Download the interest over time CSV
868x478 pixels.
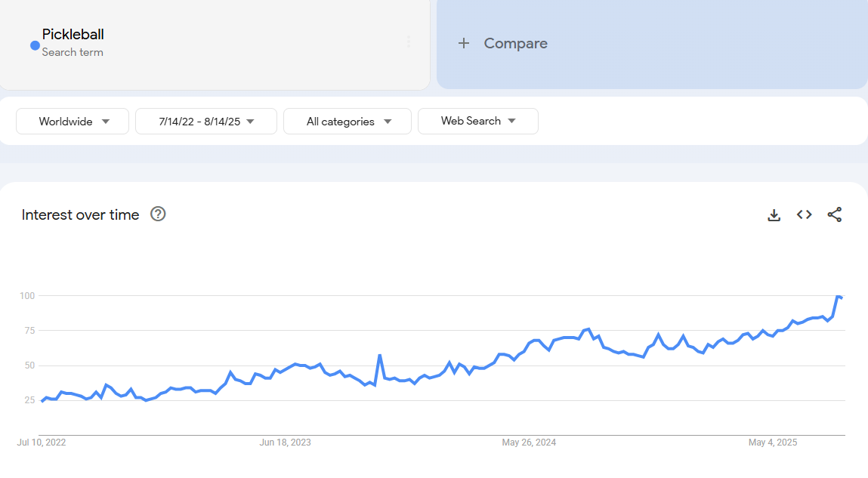point(774,215)
